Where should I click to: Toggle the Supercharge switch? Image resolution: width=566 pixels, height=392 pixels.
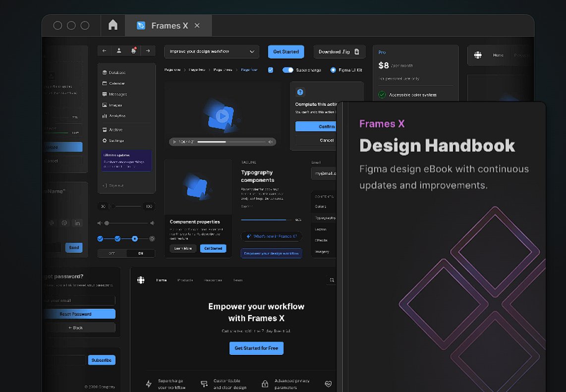coord(287,70)
